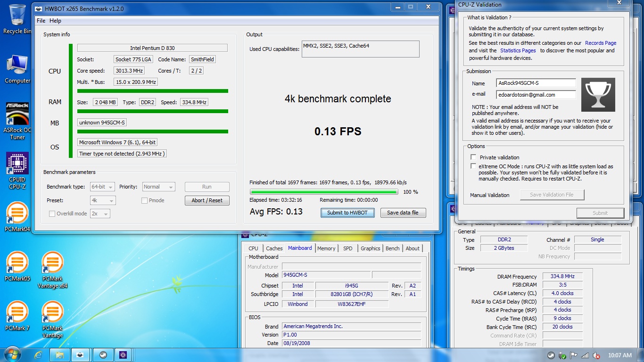
Task: Click the CPU-Z Model field 945GCM-S
Action: 326,275
